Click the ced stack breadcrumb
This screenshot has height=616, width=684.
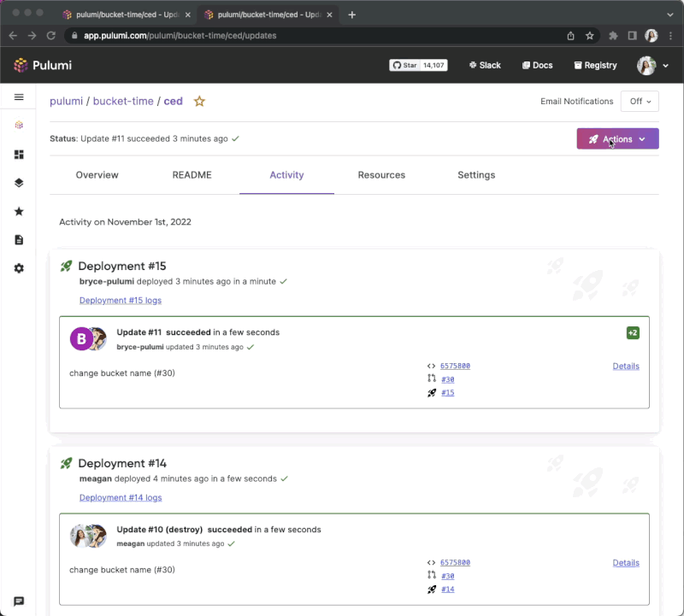pos(174,101)
